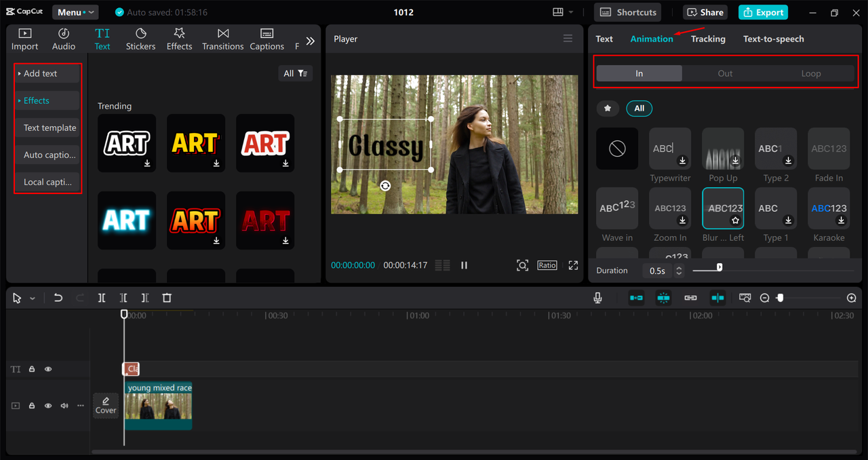Open the layout switcher icon in title bar

point(558,12)
